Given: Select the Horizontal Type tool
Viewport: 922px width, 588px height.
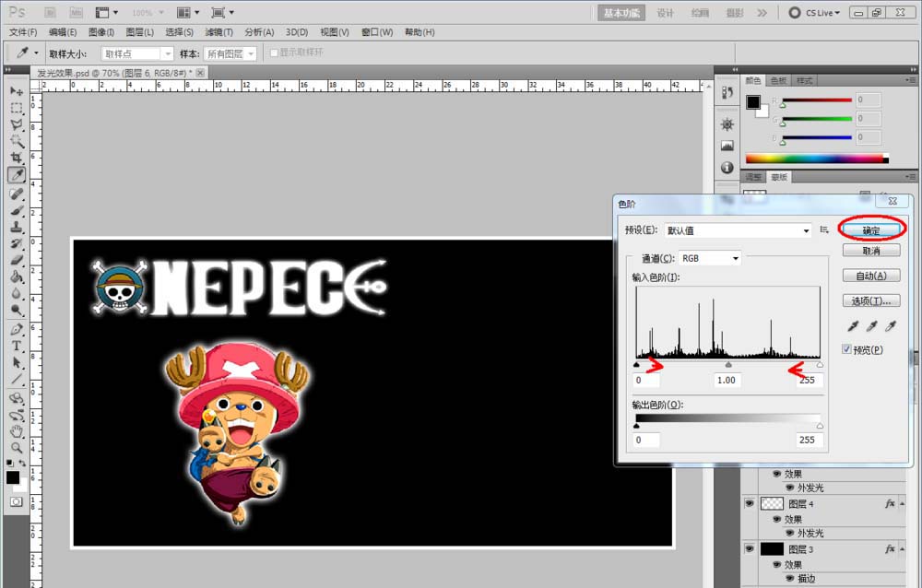Looking at the screenshot, I should pyautogui.click(x=17, y=346).
